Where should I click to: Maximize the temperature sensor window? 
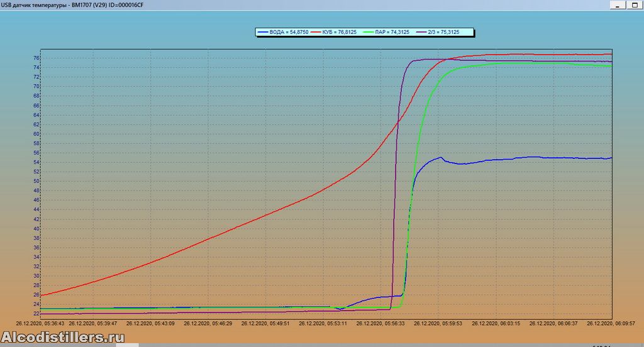click(634, 4)
